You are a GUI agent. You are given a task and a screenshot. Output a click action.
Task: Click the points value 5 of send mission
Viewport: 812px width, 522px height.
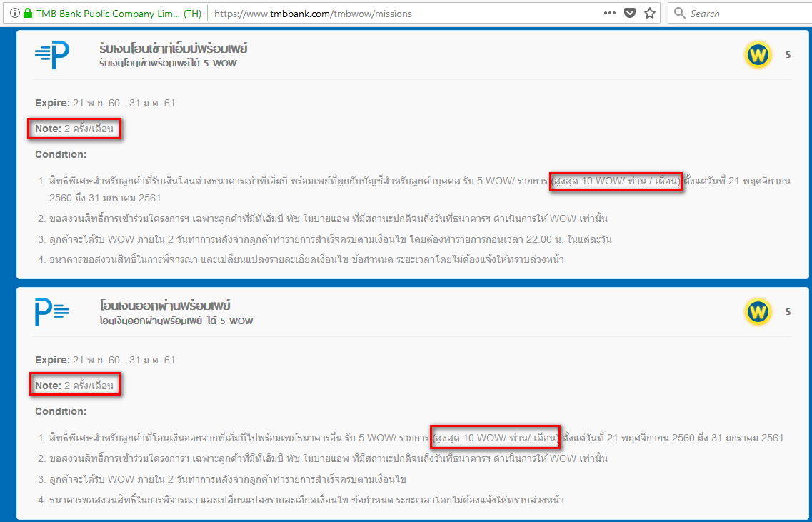tap(788, 312)
